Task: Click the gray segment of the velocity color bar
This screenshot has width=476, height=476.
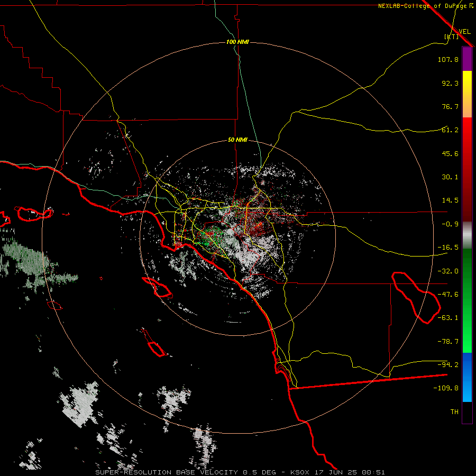Action: [x=467, y=235]
